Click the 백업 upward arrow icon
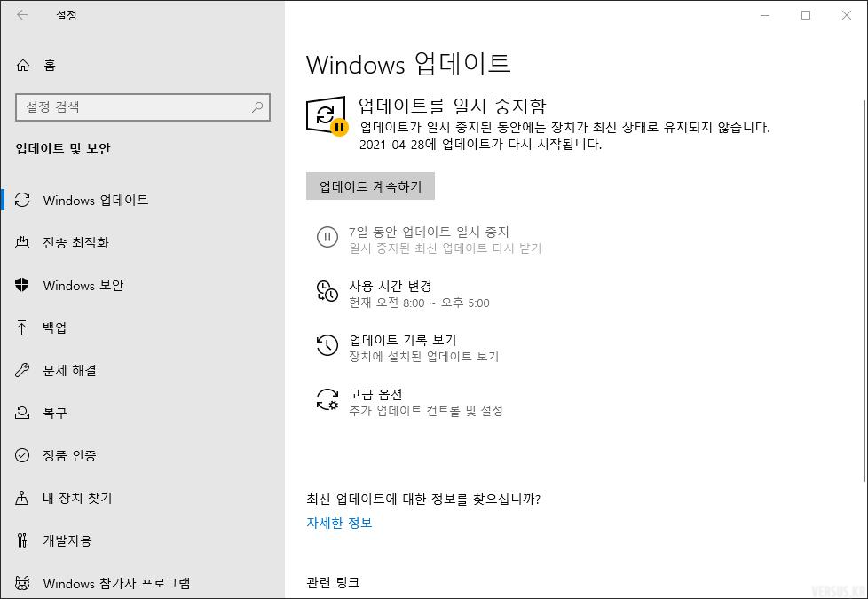 pos(22,327)
